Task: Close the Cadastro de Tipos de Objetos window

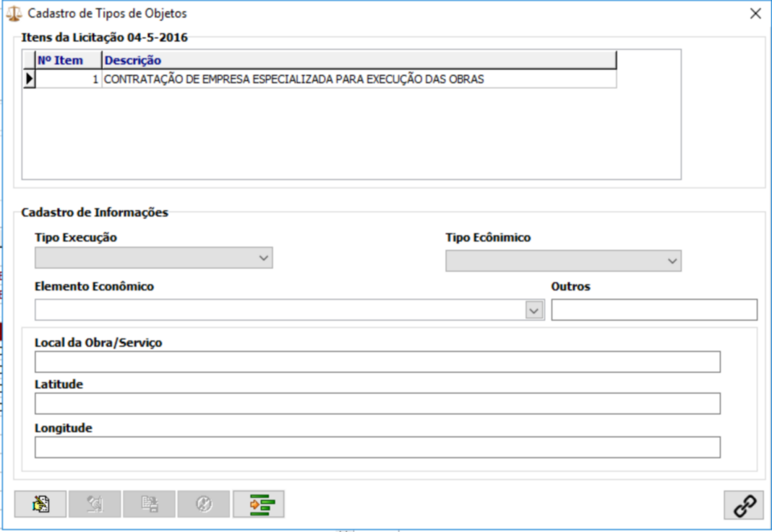Action: tap(755, 14)
